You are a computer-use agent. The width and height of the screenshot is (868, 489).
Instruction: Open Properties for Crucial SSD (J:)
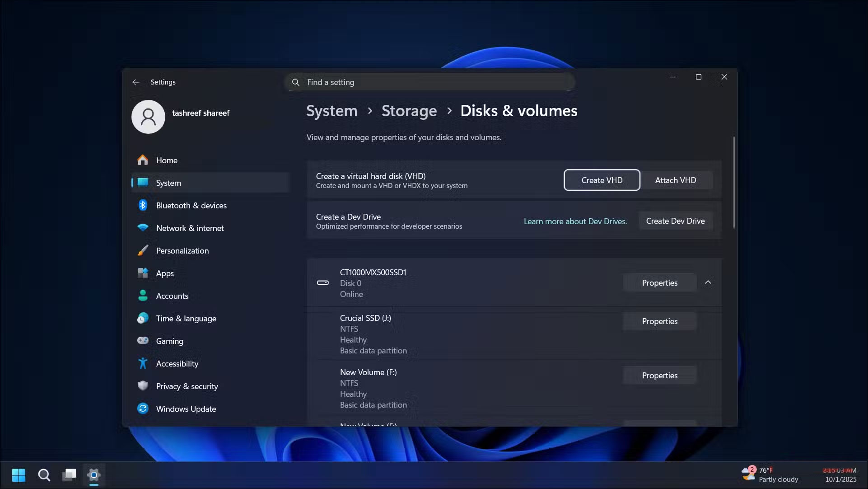tap(659, 321)
